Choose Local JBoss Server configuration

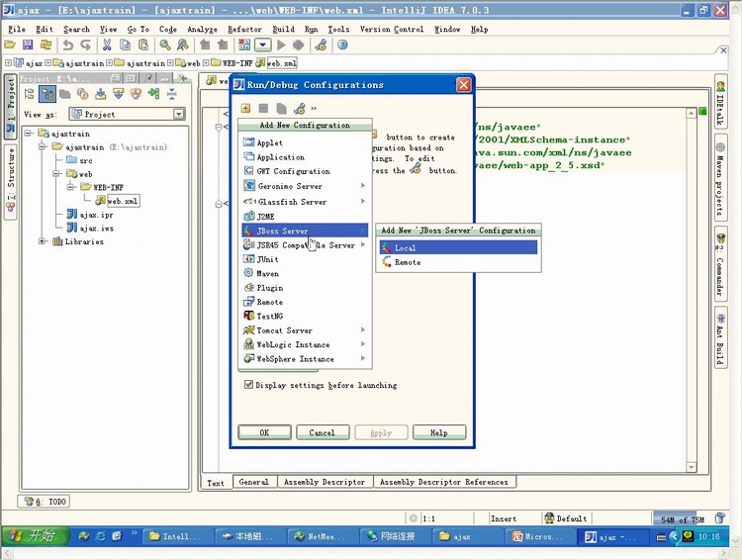click(x=458, y=247)
